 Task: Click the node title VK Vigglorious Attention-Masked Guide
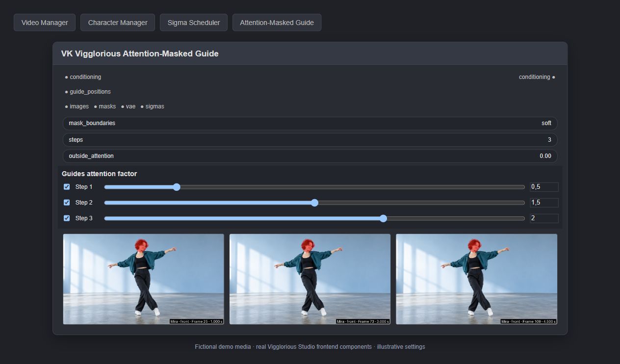[140, 53]
